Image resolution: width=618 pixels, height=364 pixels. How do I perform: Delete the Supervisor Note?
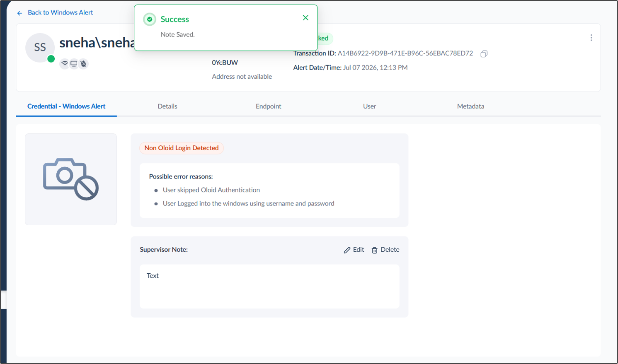click(x=385, y=250)
